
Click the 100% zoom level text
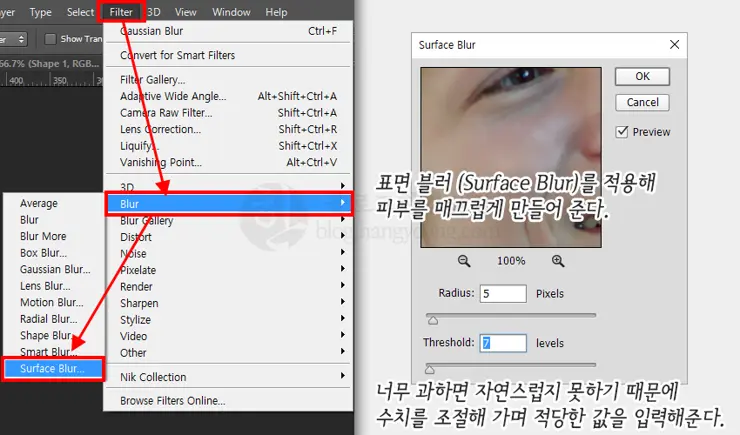pyautogui.click(x=511, y=261)
